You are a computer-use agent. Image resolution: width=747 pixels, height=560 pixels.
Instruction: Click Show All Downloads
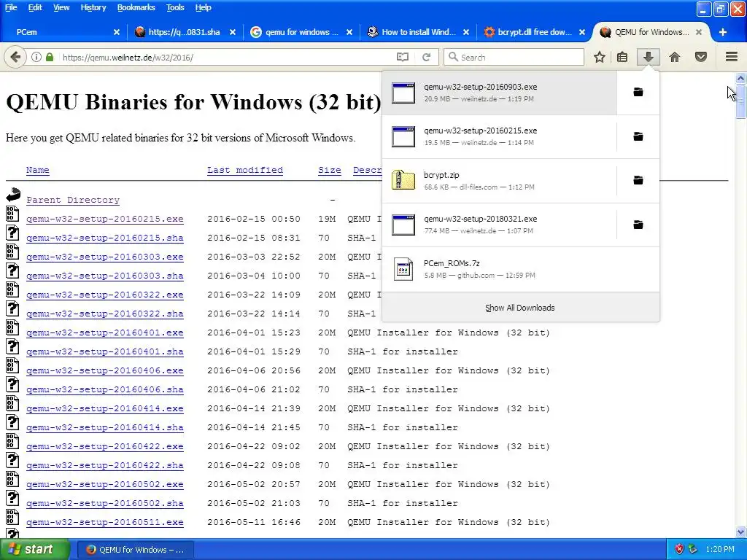coord(520,308)
